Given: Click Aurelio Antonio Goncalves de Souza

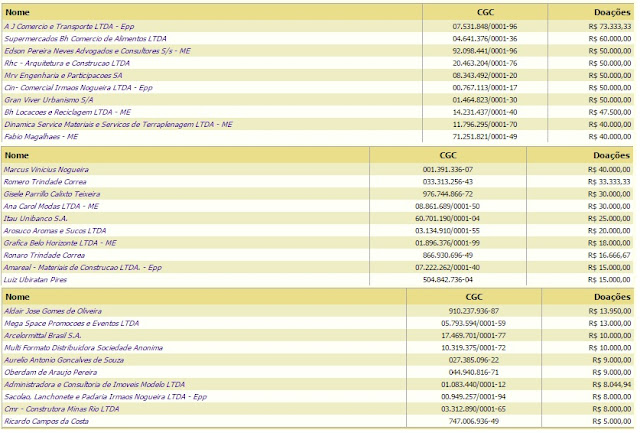Looking at the screenshot, I should [x=64, y=360].
